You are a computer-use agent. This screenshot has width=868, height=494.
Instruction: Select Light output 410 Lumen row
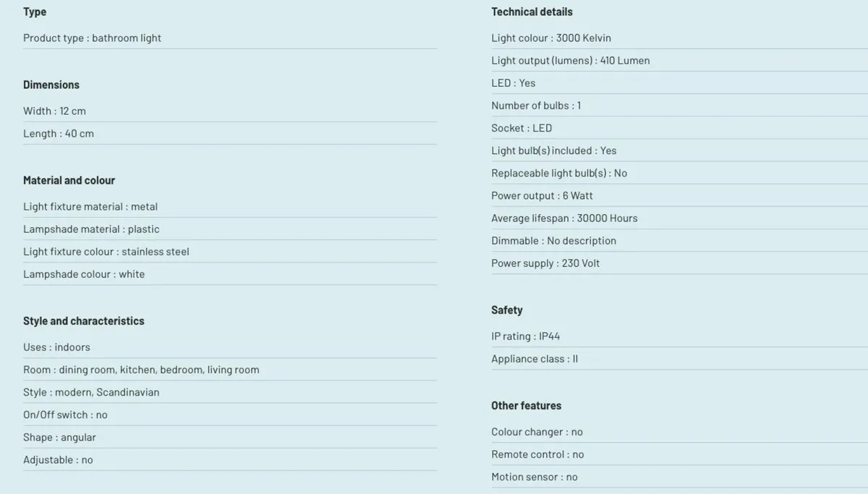(679, 60)
